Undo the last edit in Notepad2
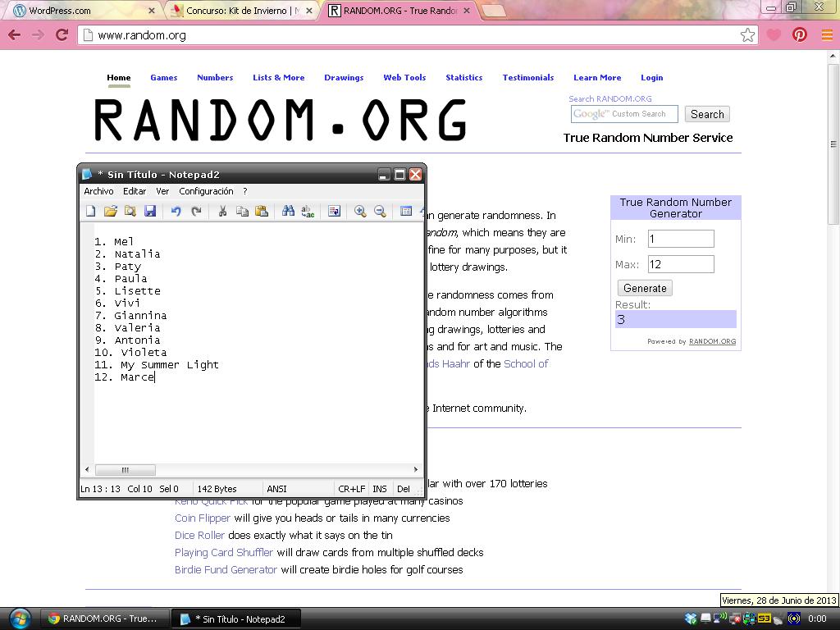Screen dimensions: 840x630 [176, 212]
